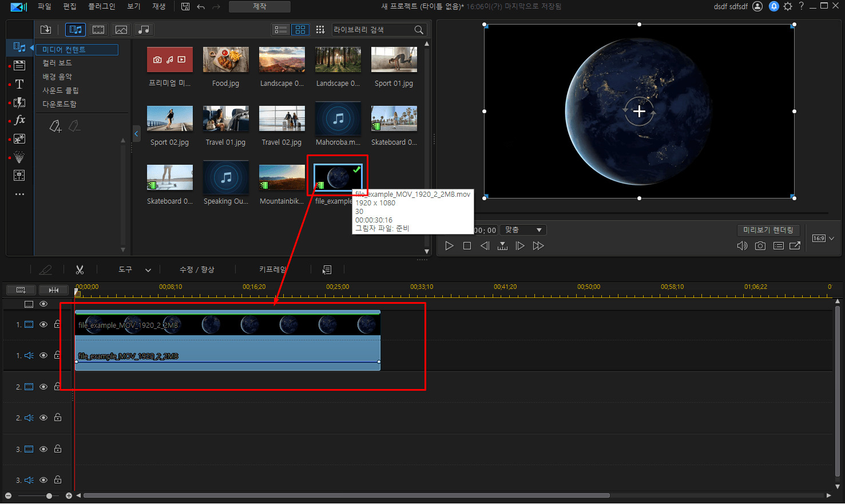Open the 16:9 aspect ratio dropdown
This screenshot has width=845, height=504.
click(823, 238)
